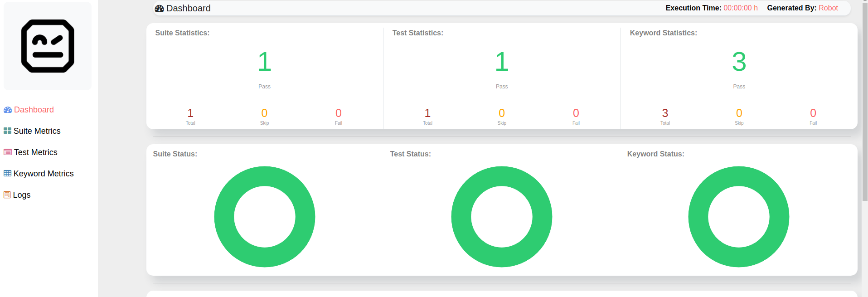Screen dimensions: 868x297
Task: Click the Suite Statistics Fail value
Action: 339,113
